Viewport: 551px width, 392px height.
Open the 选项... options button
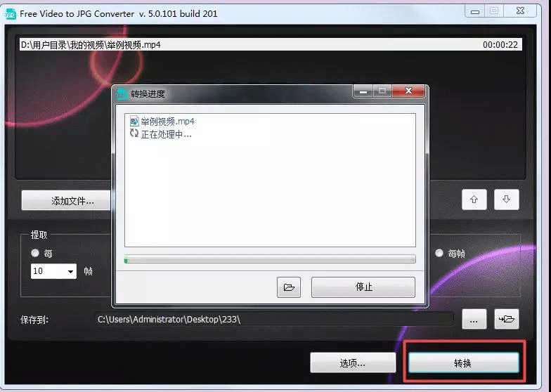pyautogui.click(x=352, y=362)
